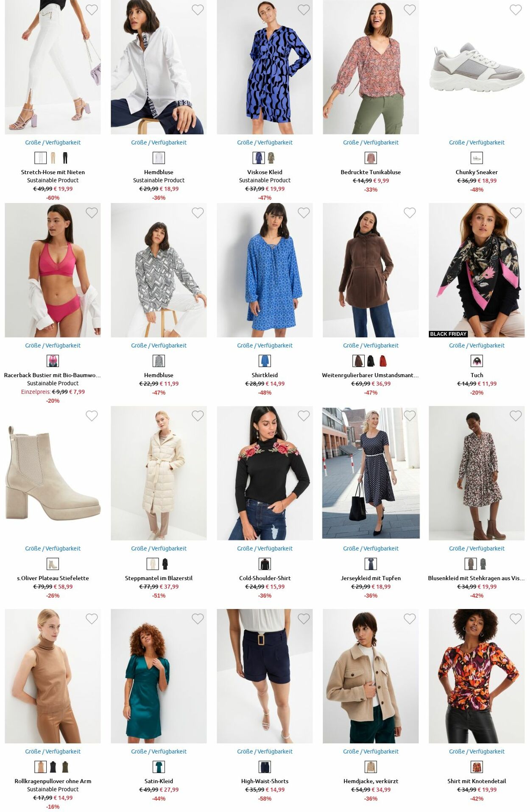Open Größe / Verfügbarkeit for Stretch-Hose mit Nieten
The width and height of the screenshot is (530, 812).
[53, 142]
